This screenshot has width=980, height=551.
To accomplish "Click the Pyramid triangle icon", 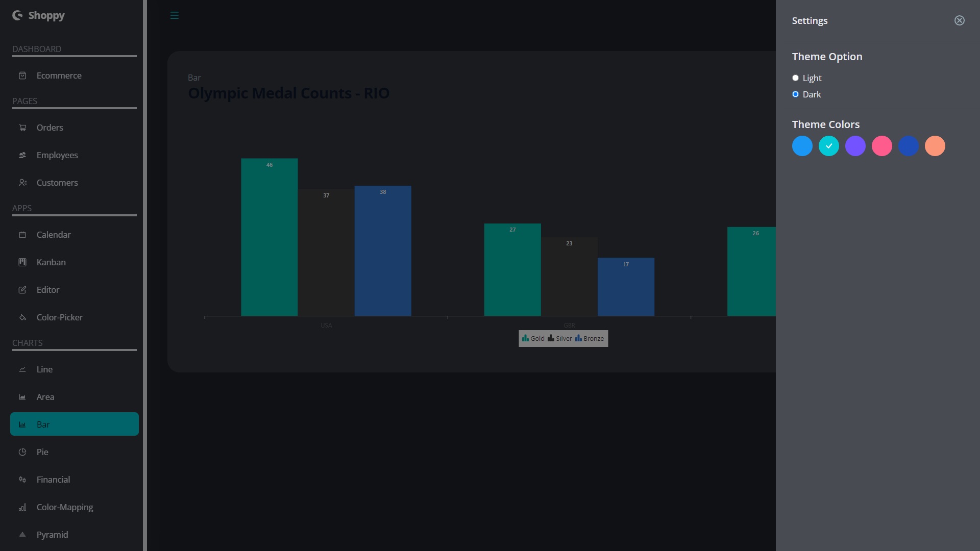I will (x=22, y=535).
